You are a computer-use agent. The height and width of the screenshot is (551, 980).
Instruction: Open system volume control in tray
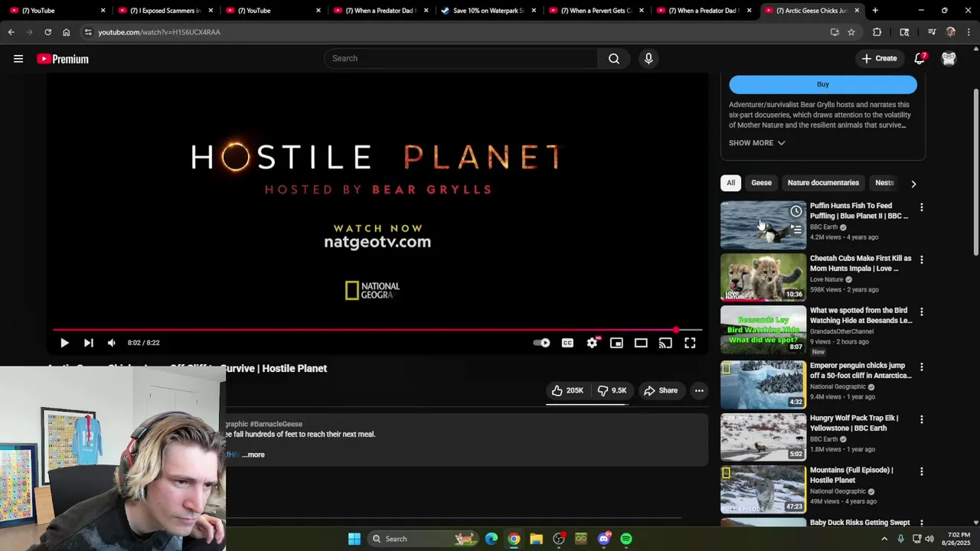tap(929, 539)
